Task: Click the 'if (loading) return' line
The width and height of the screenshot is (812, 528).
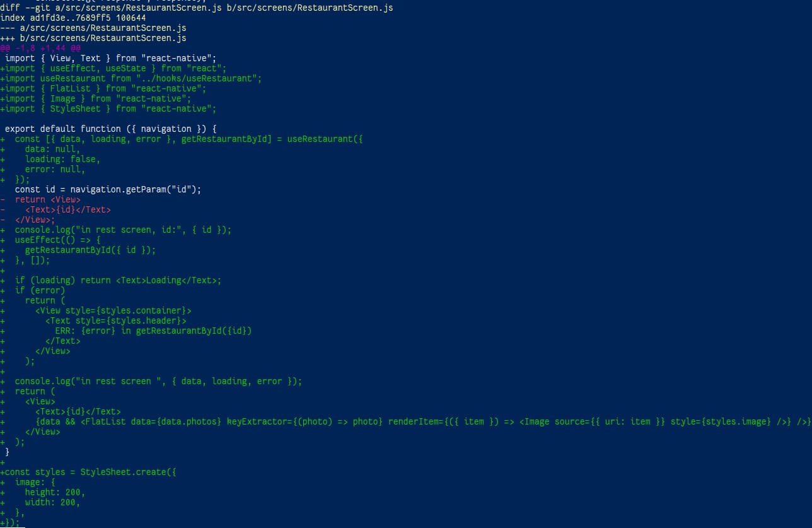Action: (119, 280)
